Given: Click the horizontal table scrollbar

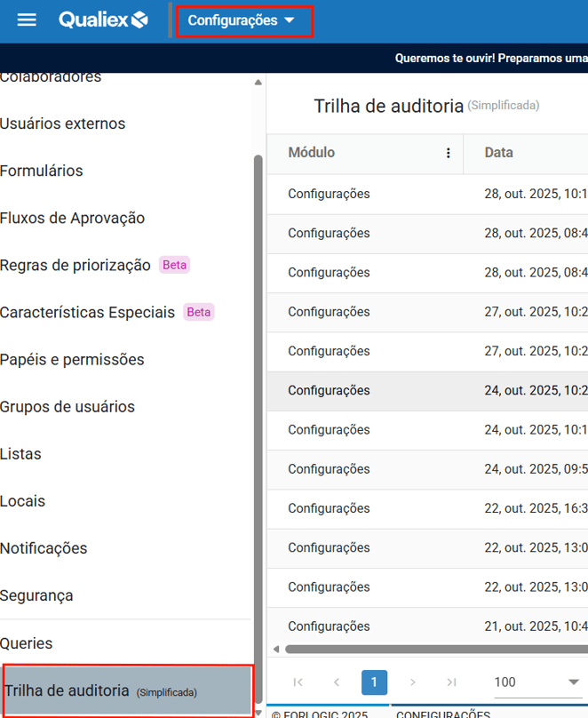Looking at the screenshot, I should coord(426,650).
